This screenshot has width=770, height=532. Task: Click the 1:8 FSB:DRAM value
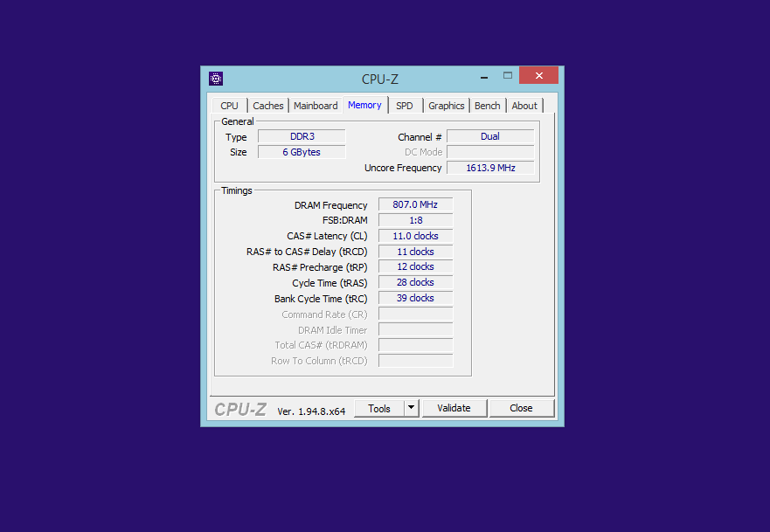(415, 220)
